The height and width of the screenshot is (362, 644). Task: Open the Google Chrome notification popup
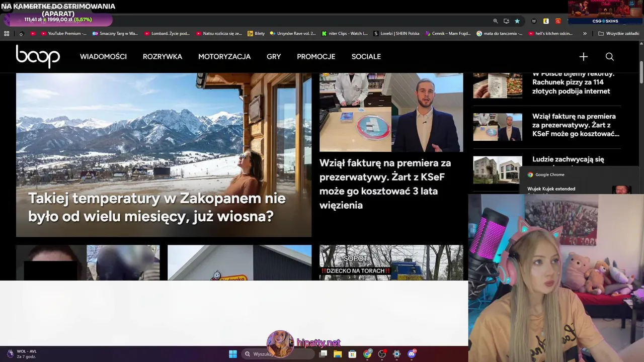click(x=579, y=180)
